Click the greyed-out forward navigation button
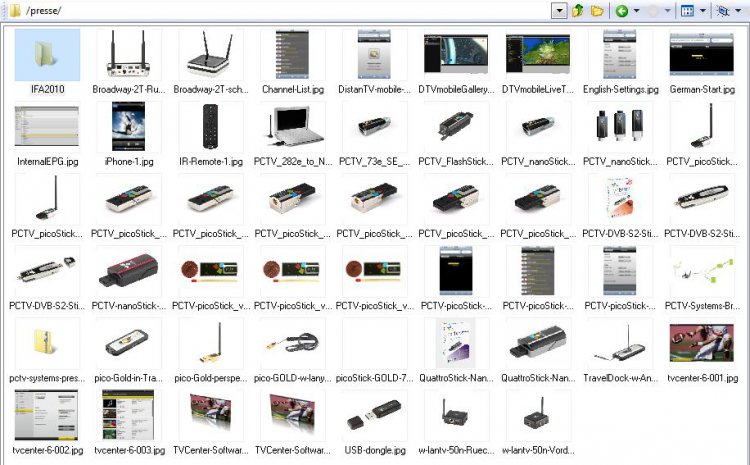 click(x=653, y=11)
